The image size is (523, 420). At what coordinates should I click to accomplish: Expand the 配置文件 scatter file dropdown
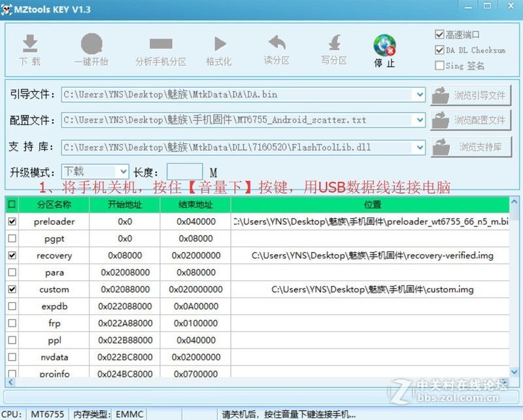point(420,121)
